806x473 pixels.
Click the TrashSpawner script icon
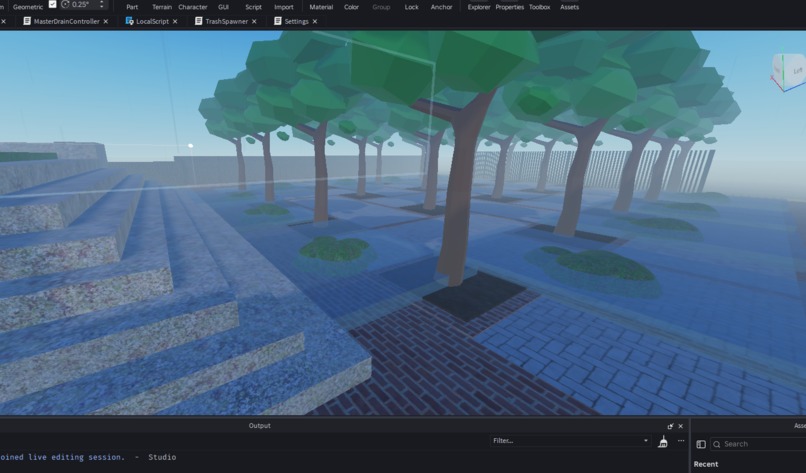(198, 21)
